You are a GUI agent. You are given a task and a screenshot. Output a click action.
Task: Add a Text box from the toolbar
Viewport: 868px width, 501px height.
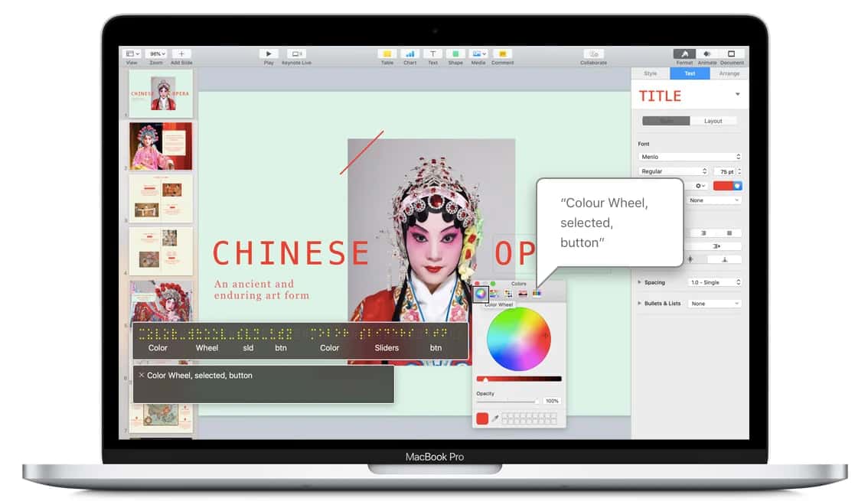(x=432, y=54)
